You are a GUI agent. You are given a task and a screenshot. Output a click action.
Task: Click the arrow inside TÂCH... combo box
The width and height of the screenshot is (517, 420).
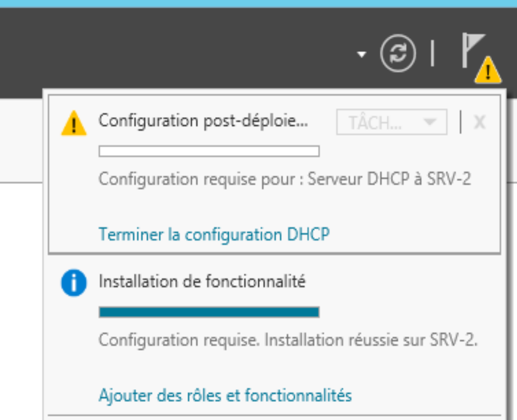point(430,123)
